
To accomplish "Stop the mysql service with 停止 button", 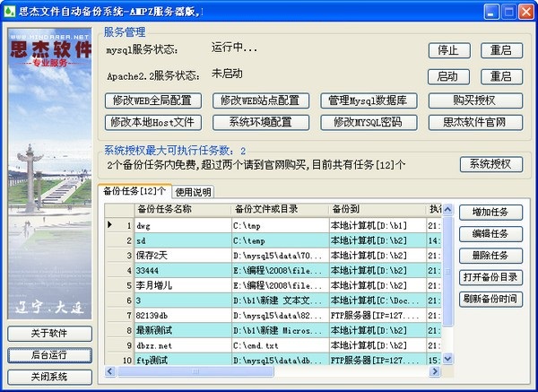I will click(448, 49).
